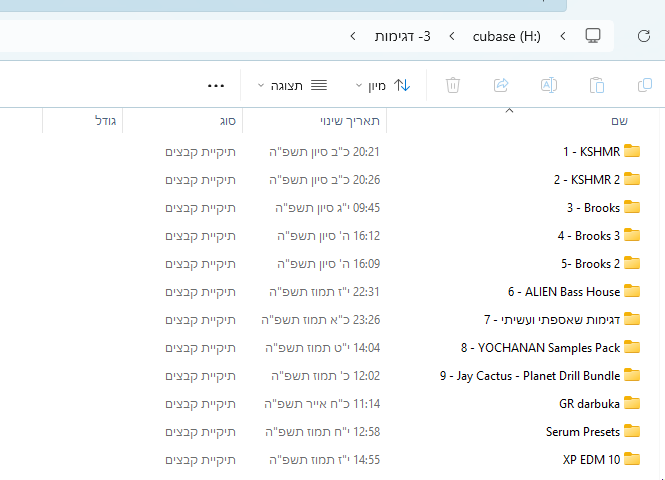Image resolution: width=665 pixels, height=480 pixels.
Task: Open the three-dots See more menu
Action: pos(216,86)
